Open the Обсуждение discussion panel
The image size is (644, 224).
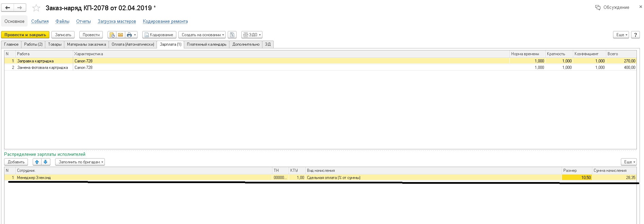click(x=612, y=8)
